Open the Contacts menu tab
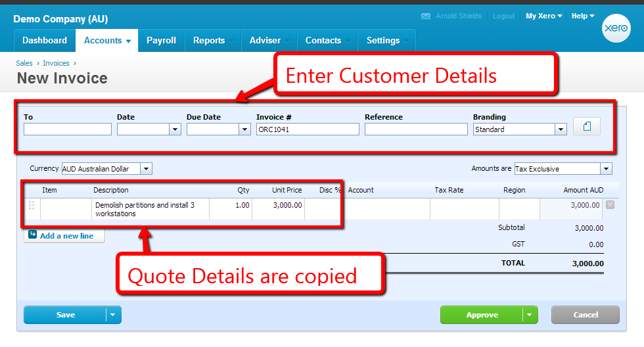This screenshot has height=347, width=644. (x=327, y=40)
